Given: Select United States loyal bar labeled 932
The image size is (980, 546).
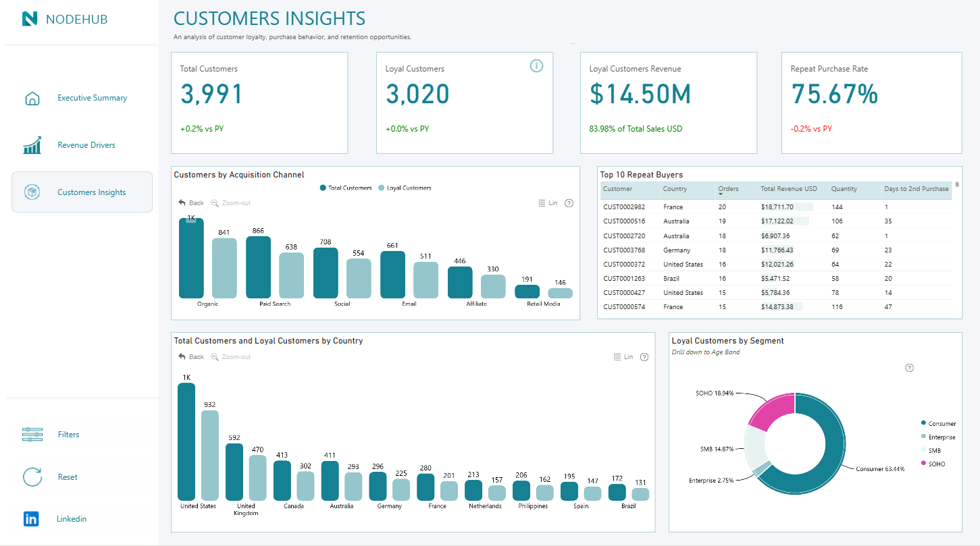Looking at the screenshot, I should pyautogui.click(x=210, y=456).
